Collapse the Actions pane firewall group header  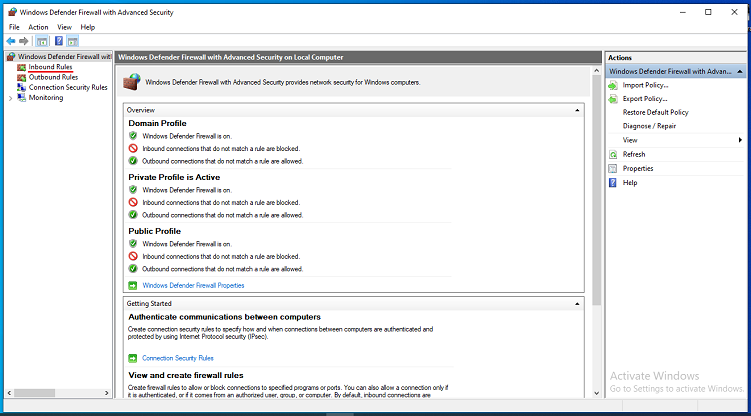click(x=740, y=71)
